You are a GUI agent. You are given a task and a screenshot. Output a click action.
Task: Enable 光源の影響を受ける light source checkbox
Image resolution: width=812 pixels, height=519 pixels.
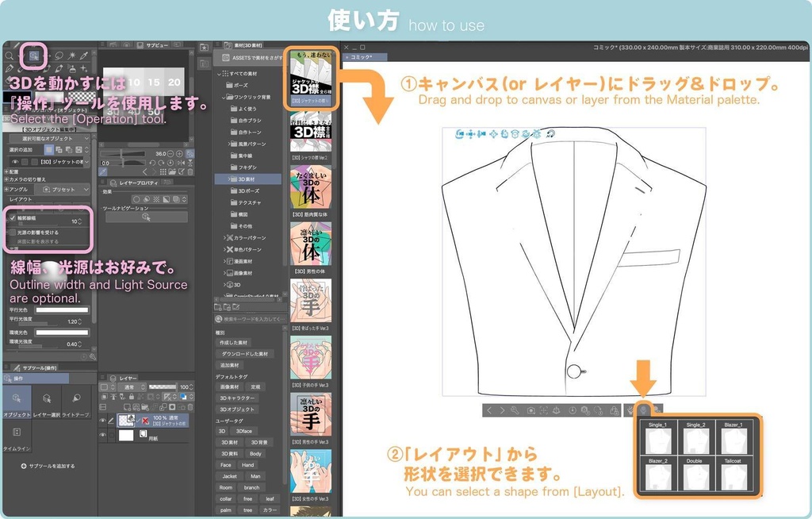coord(13,233)
